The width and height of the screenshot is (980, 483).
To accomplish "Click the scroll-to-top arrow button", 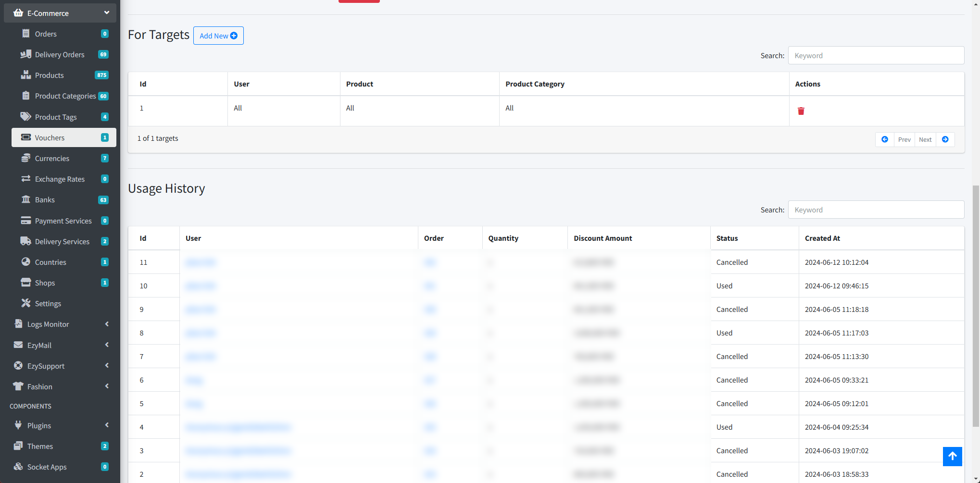I will point(952,456).
